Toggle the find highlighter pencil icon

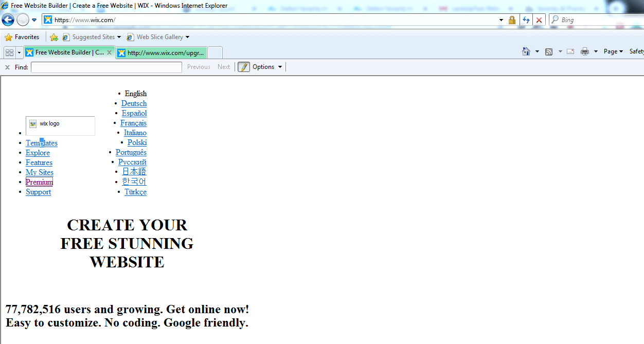pos(244,67)
